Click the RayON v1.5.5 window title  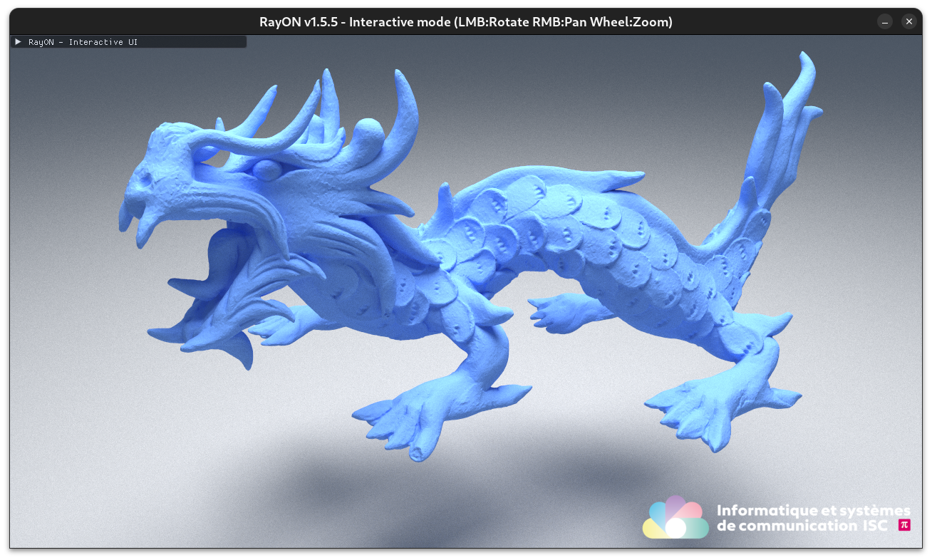tap(466, 22)
